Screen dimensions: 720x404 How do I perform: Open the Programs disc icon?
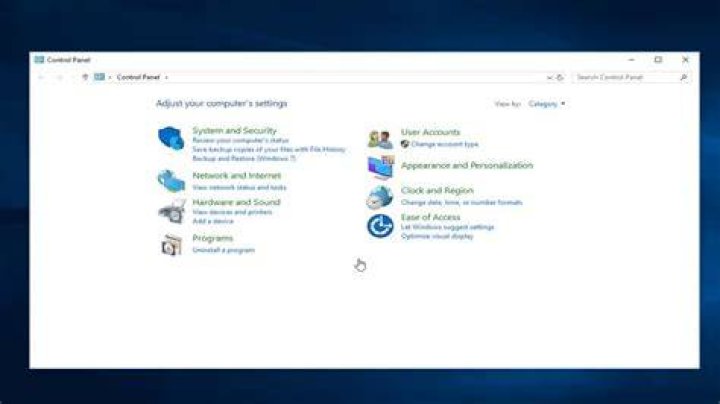coord(172,244)
